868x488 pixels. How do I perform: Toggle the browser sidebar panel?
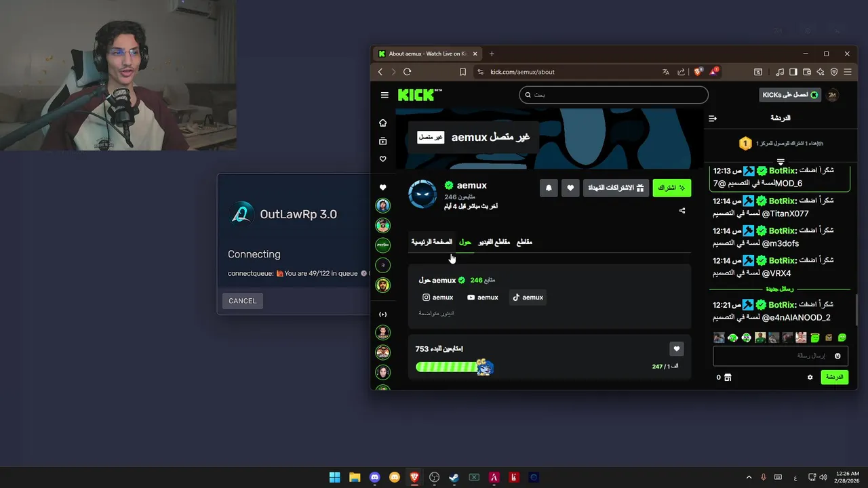coord(793,72)
